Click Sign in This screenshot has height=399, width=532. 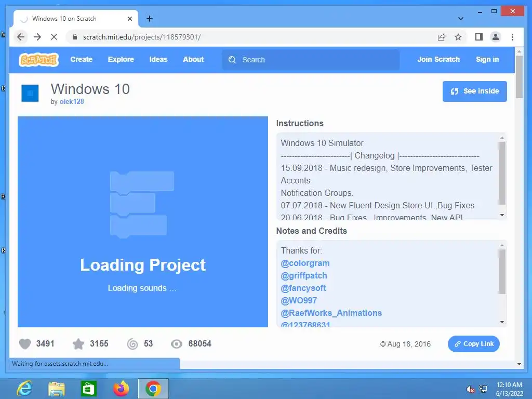tap(487, 59)
